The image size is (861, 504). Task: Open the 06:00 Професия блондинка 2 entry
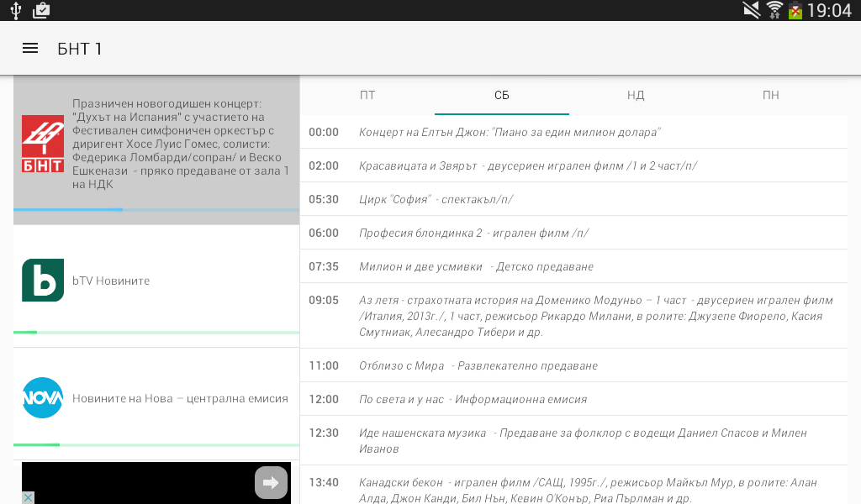[x=573, y=233]
